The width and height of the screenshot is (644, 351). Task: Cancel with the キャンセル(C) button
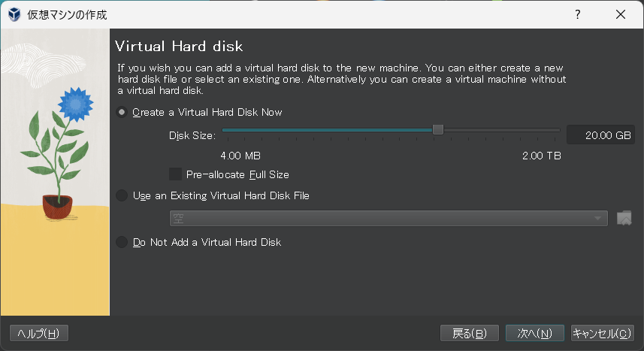(x=602, y=333)
